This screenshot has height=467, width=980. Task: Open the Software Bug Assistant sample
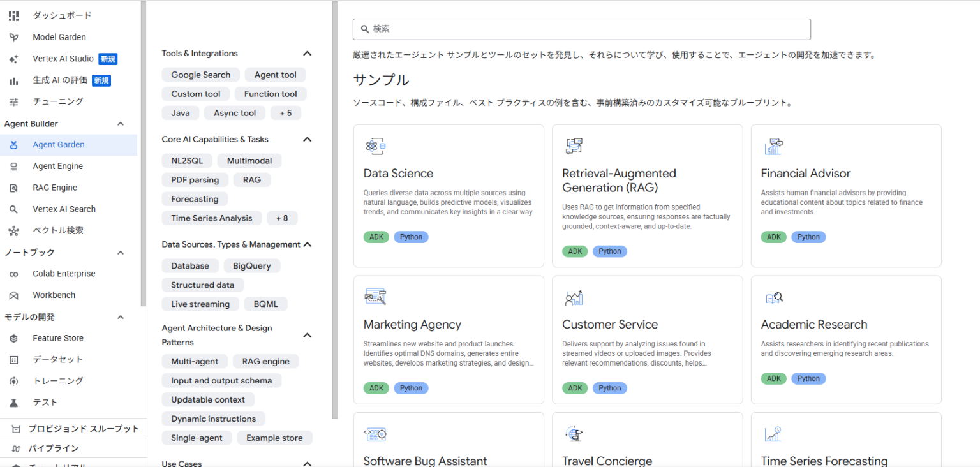click(x=449, y=440)
